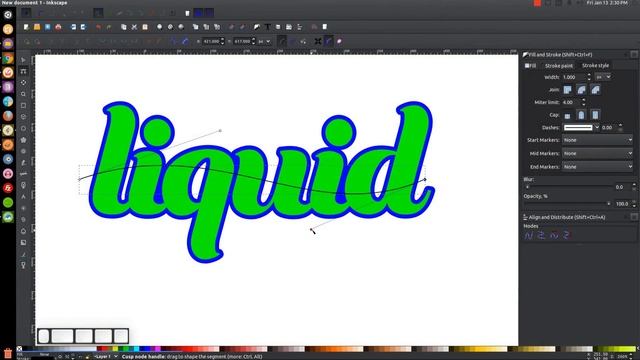The image size is (640, 360).
Task: Open node coordinates unit dropdown
Action: pyautogui.click(x=264, y=41)
